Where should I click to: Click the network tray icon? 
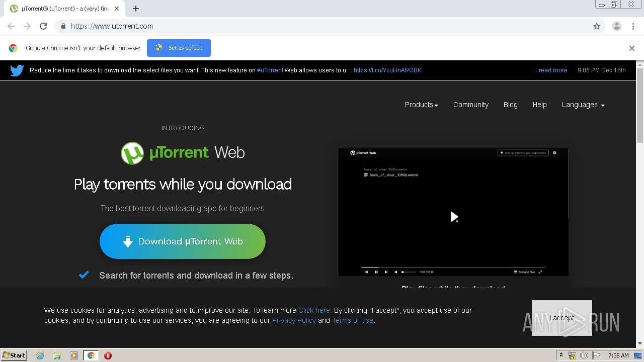click(572, 355)
